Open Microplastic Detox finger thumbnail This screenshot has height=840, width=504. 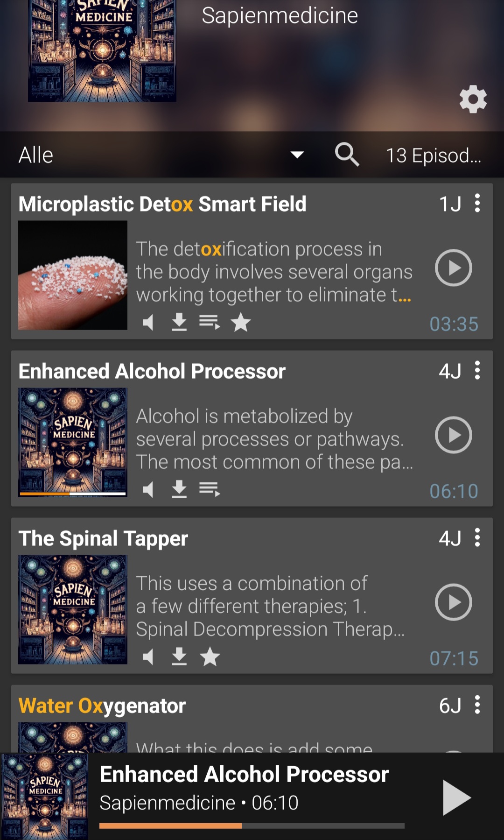tap(73, 275)
